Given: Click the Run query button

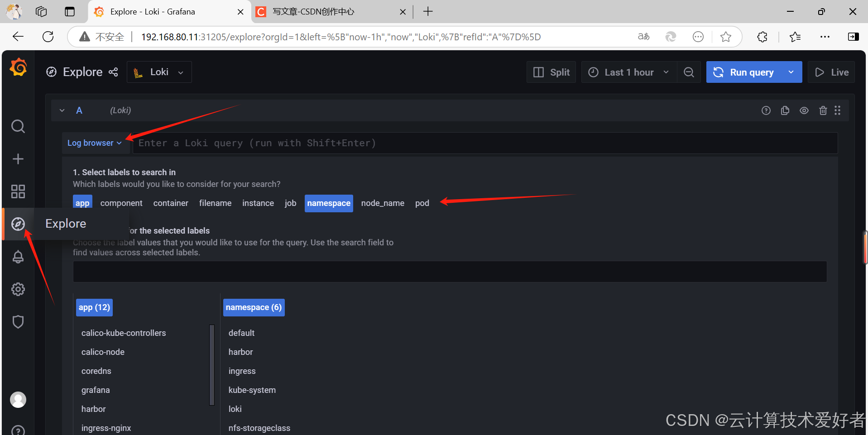Looking at the screenshot, I should click(743, 72).
